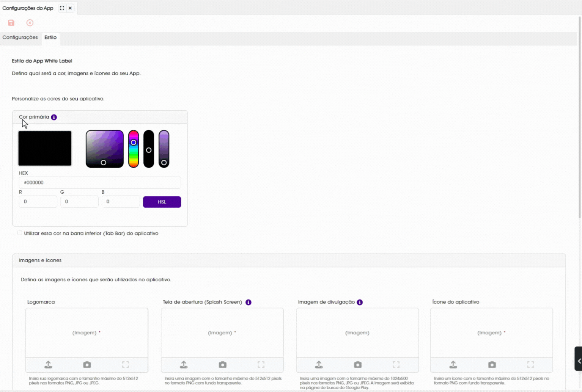The width and height of the screenshot is (582, 392).
Task: Click the Personalize as cores do seu aplicativo text
Action: click(x=58, y=99)
